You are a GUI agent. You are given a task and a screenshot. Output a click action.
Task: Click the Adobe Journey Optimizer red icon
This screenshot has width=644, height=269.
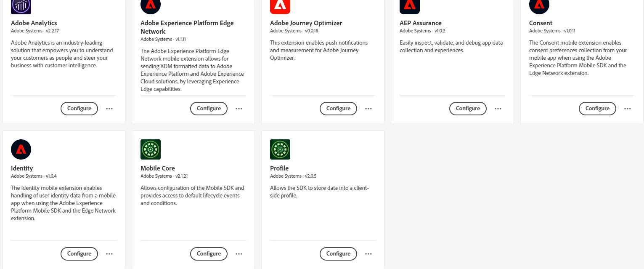(x=280, y=7)
